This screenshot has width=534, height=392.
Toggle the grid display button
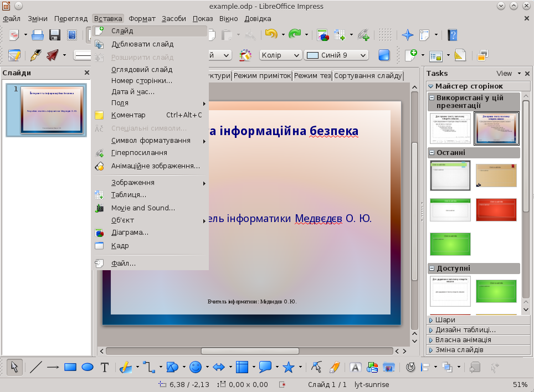tap(386, 35)
